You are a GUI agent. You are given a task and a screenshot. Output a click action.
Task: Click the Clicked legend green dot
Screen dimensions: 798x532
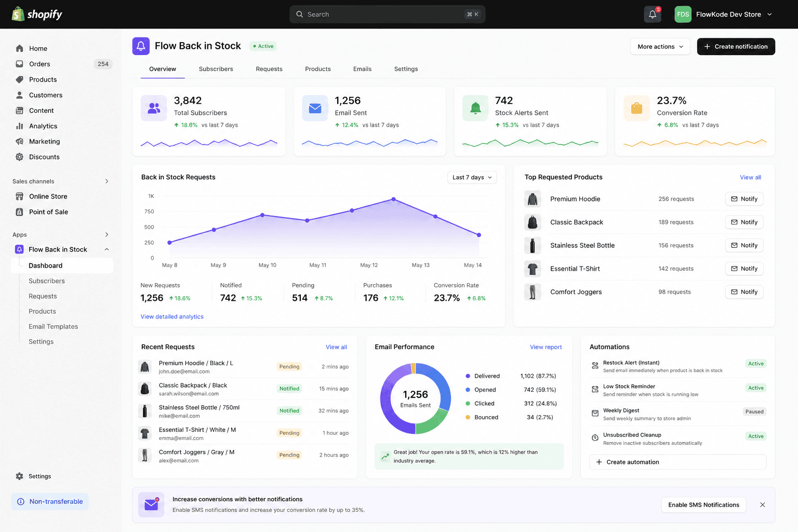[x=468, y=404]
